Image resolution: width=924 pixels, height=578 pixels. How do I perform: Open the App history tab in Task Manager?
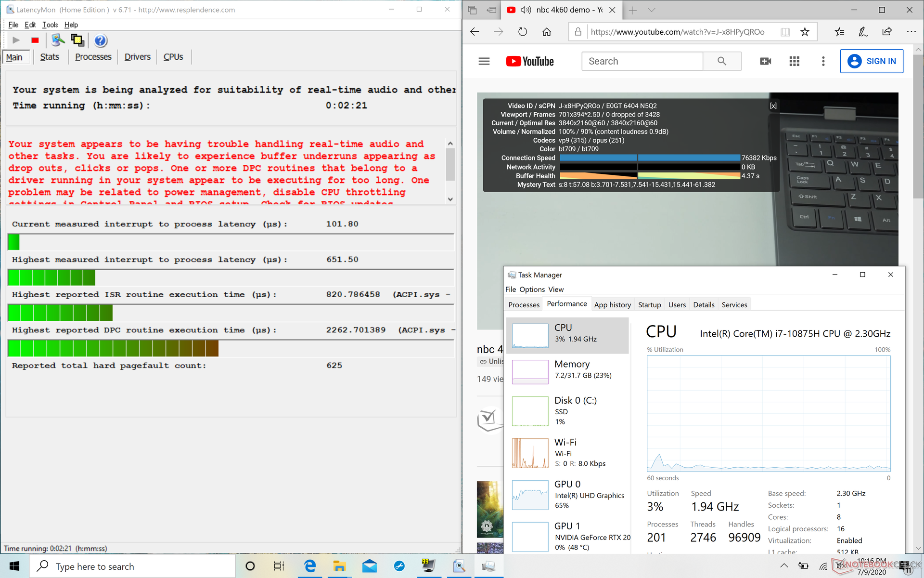click(x=612, y=304)
